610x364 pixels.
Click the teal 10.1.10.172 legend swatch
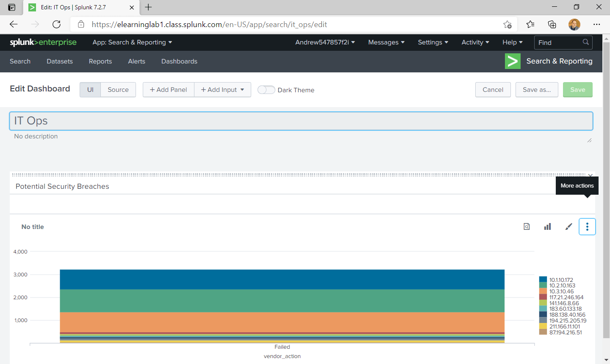coord(543,280)
